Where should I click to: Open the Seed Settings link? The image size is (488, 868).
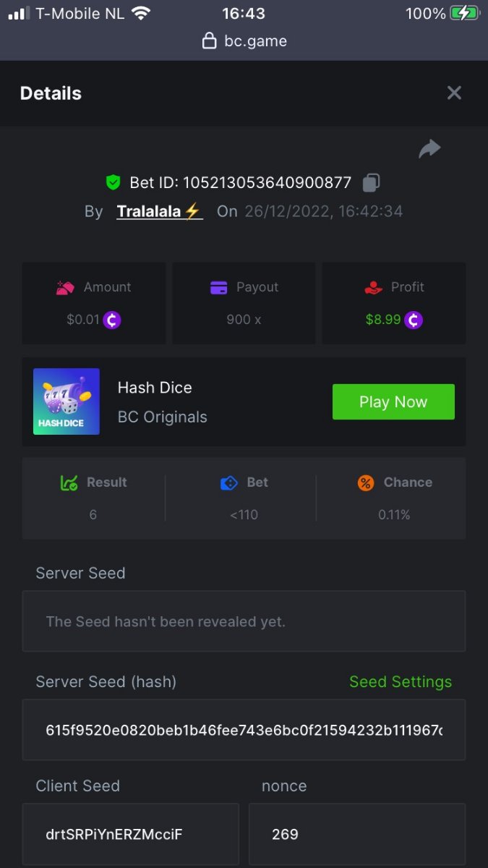coord(401,681)
